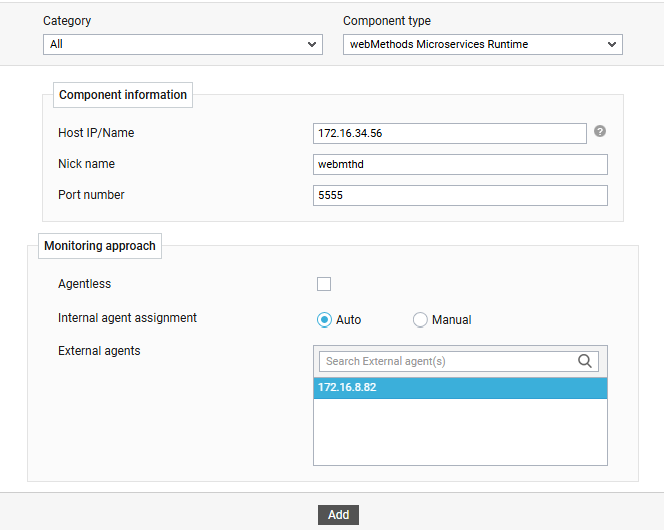Click the Nick name field containing webmthd
This screenshot has width=664, height=530.
tap(460, 164)
